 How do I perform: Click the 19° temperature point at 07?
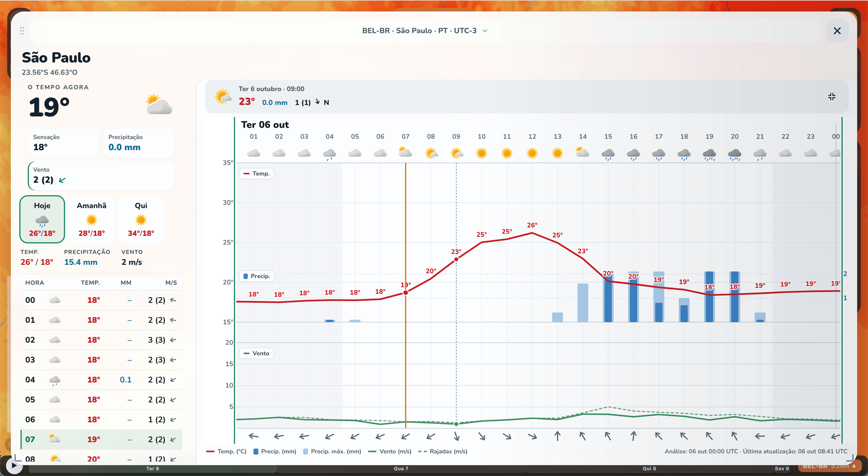click(x=406, y=293)
